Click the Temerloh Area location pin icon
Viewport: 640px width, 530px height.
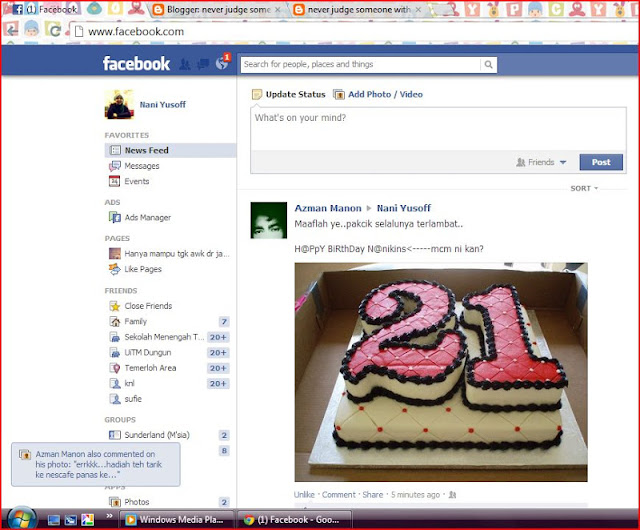pos(116,368)
